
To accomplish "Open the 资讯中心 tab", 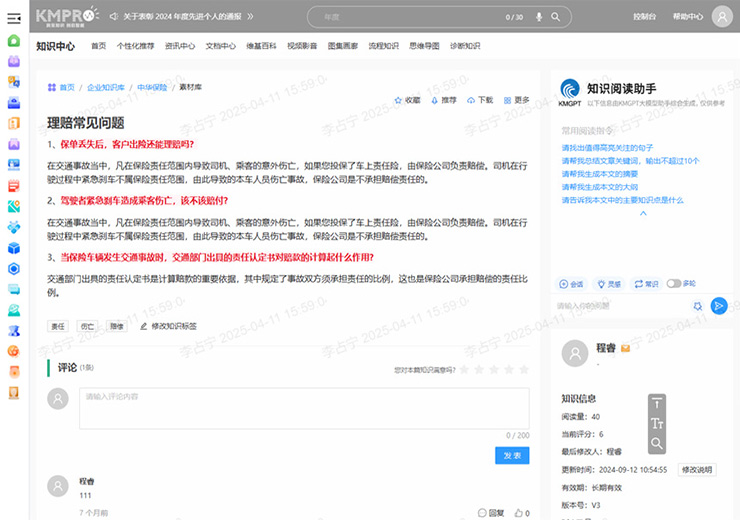I will coord(180,46).
